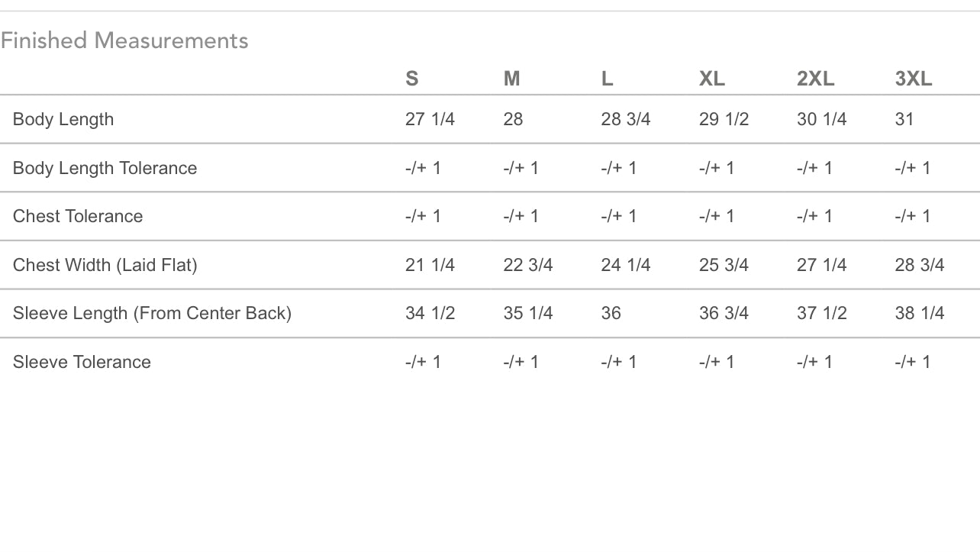The image size is (980, 552).
Task: Click the 37 1/2 sleeve length value
Action: tap(821, 313)
